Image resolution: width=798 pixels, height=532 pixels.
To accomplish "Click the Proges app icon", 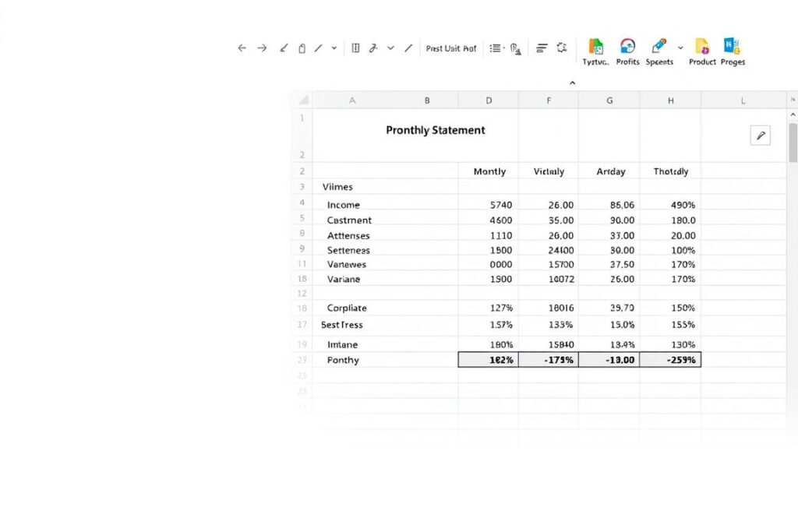I will 733,47.
